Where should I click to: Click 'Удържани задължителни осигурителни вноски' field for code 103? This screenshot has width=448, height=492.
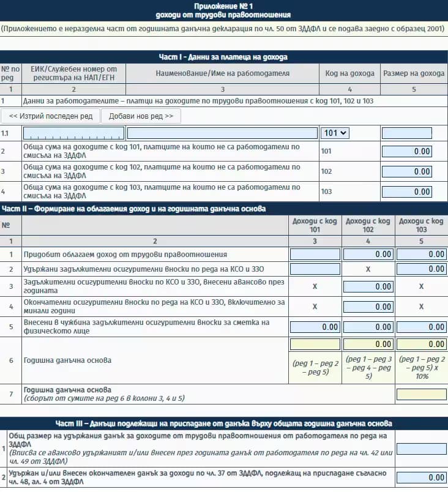(x=421, y=269)
